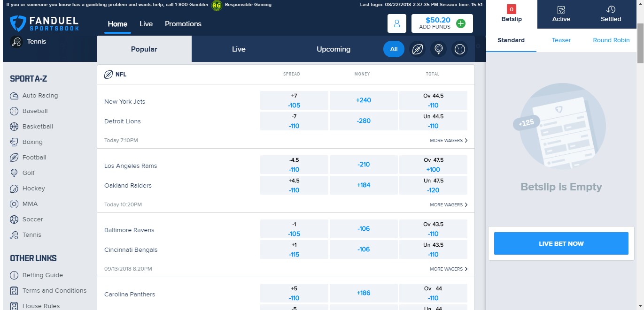Bet Los Angeles Rams -4.5 spread
This screenshot has width=644, height=310.
point(294,165)
